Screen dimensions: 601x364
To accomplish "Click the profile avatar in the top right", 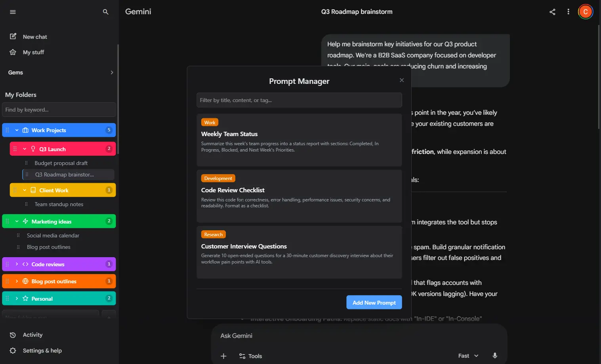I will pos(586,11).
